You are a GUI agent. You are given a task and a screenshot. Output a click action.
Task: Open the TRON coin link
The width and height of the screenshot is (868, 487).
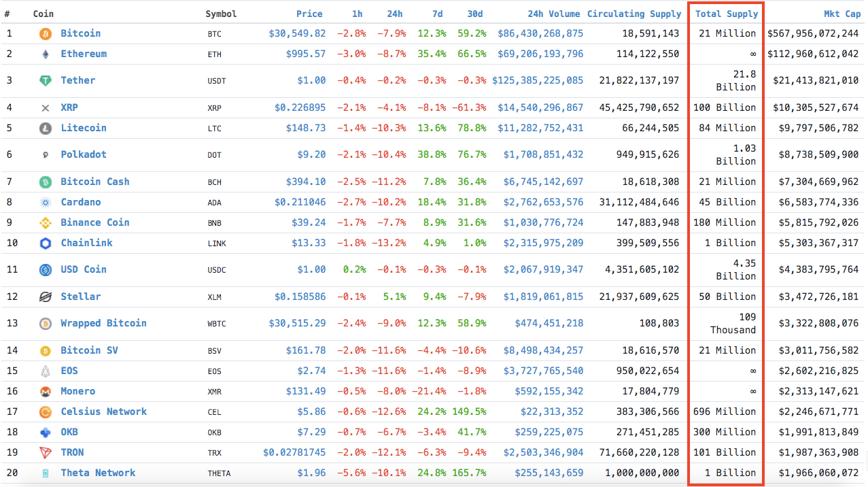[72, 452]
